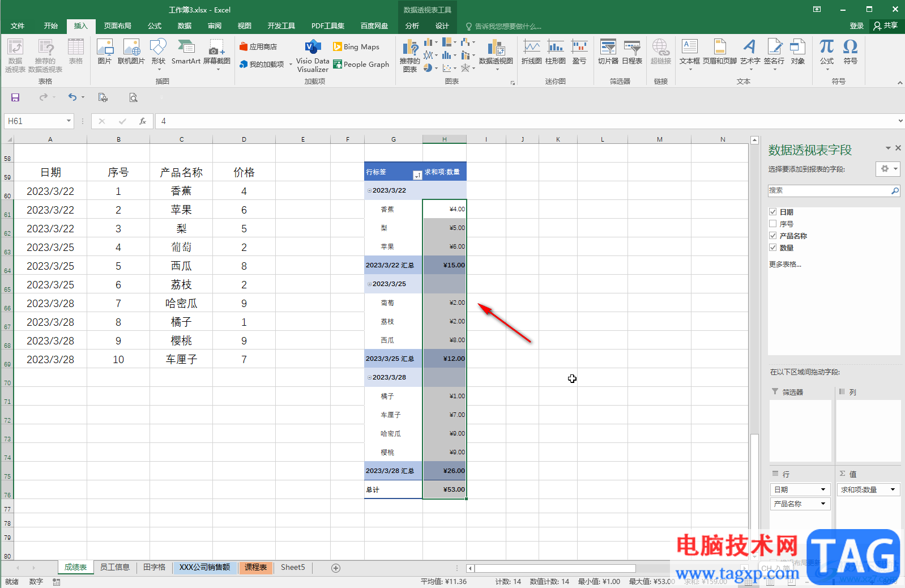The image size is (905, 588).
Task: Switch to the 分析 PivotTable tab
Action: [412, 26]
